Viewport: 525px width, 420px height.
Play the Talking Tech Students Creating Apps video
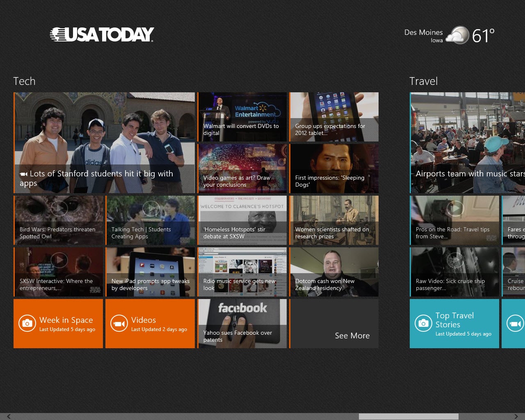pos(151,208)
